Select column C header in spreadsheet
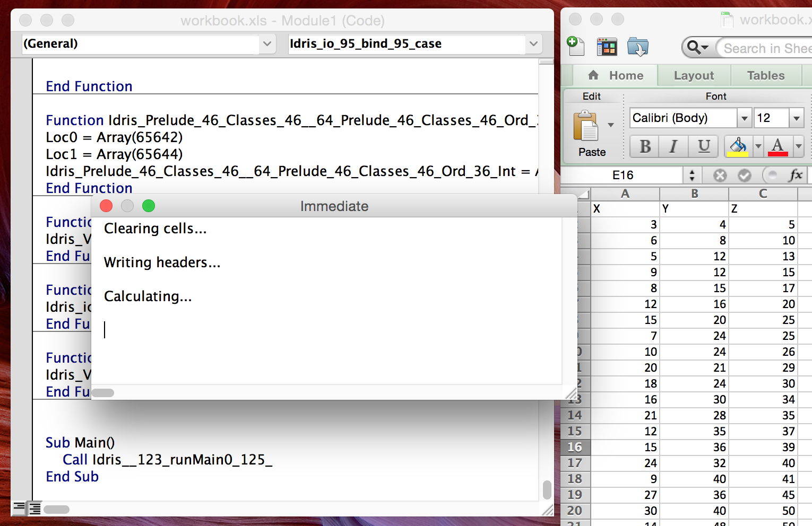The height and width of the screenshot is (526, 812). click(x=763, y=194)
